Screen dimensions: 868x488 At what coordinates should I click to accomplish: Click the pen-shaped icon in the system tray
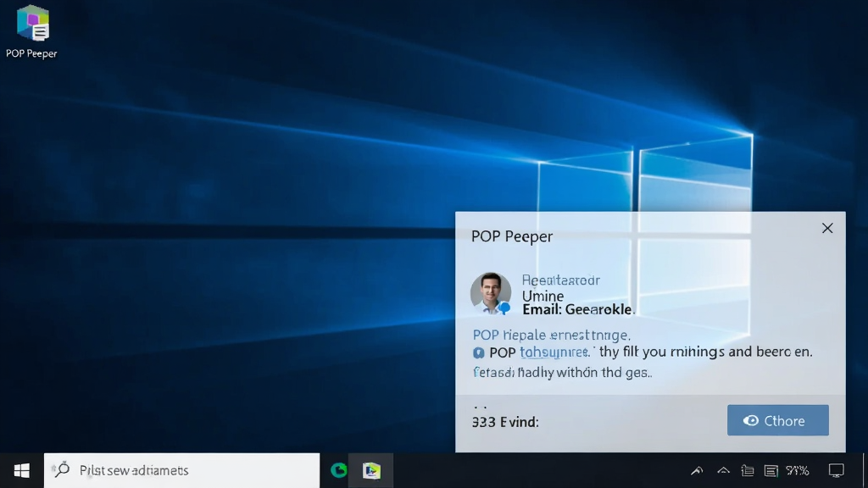click(697, 470)
